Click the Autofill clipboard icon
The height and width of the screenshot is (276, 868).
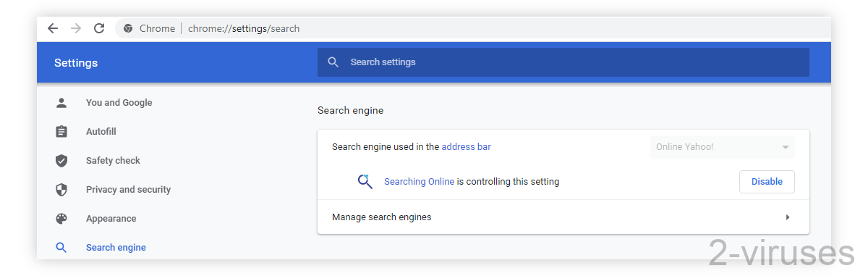click(x=61, y=132)
